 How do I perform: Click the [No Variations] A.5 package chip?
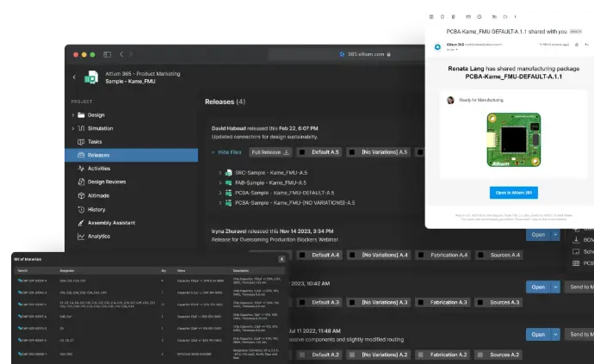[x=378, y=152]
